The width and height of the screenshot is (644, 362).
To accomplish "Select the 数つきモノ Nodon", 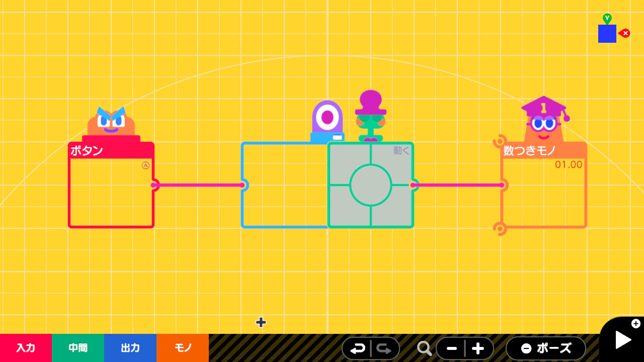I will click(x=544, y=185).
